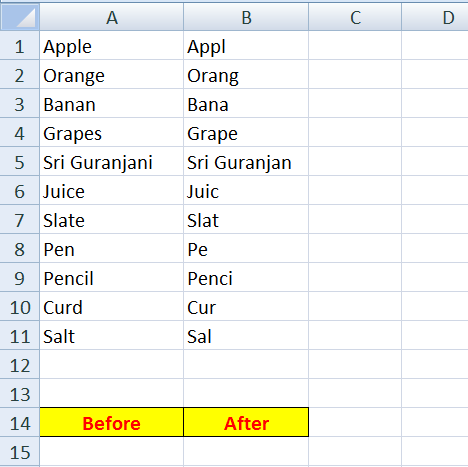Select cell containing Curd
This screenshot has width=468, height=467.
[112, 307]
